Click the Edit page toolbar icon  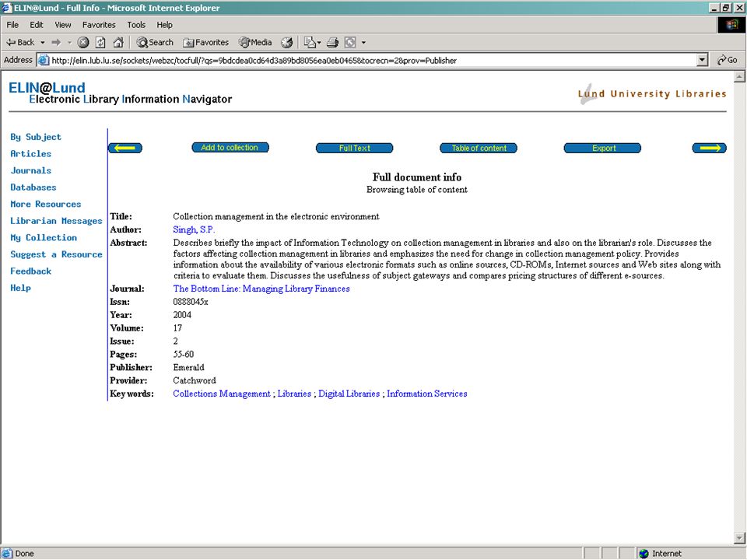[x=350, y=42]
